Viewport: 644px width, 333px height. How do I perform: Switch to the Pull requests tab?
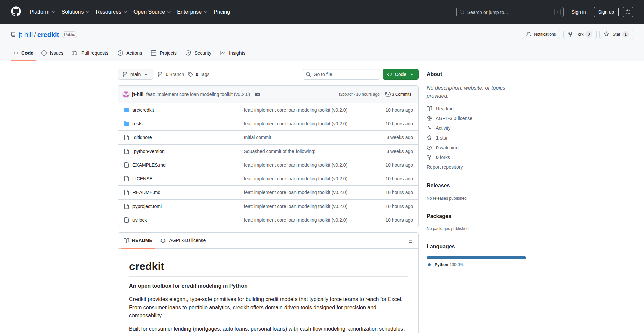coord(91,53)
